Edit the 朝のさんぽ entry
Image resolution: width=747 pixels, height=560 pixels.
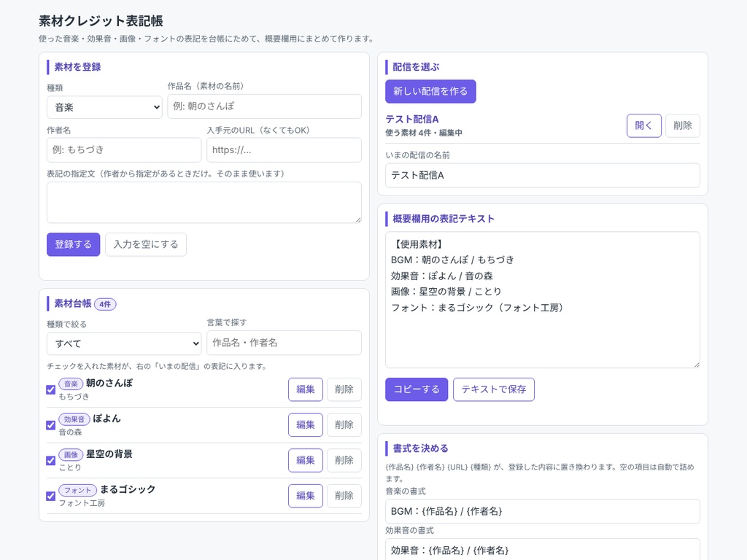(306, 389)
